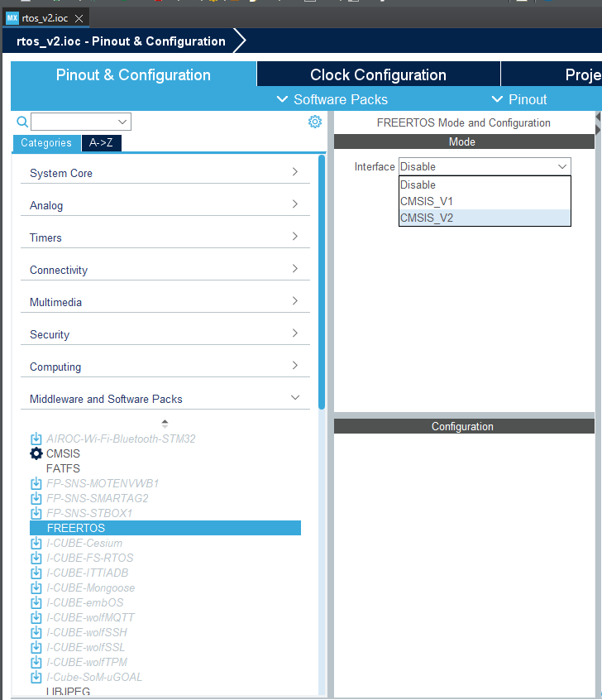Viewport: 602px width, 700px height.
Task: Select I-CUBE-embOS pack entry
Action: pos(85,602)
